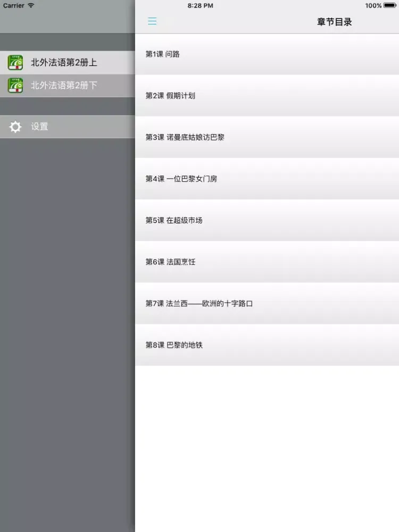
Task: Click the Carrier status label
Action: point(14,5)
